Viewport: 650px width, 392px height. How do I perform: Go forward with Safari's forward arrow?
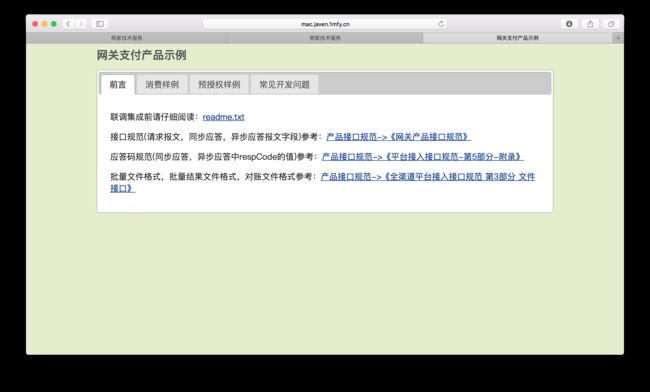click(81, 24)
